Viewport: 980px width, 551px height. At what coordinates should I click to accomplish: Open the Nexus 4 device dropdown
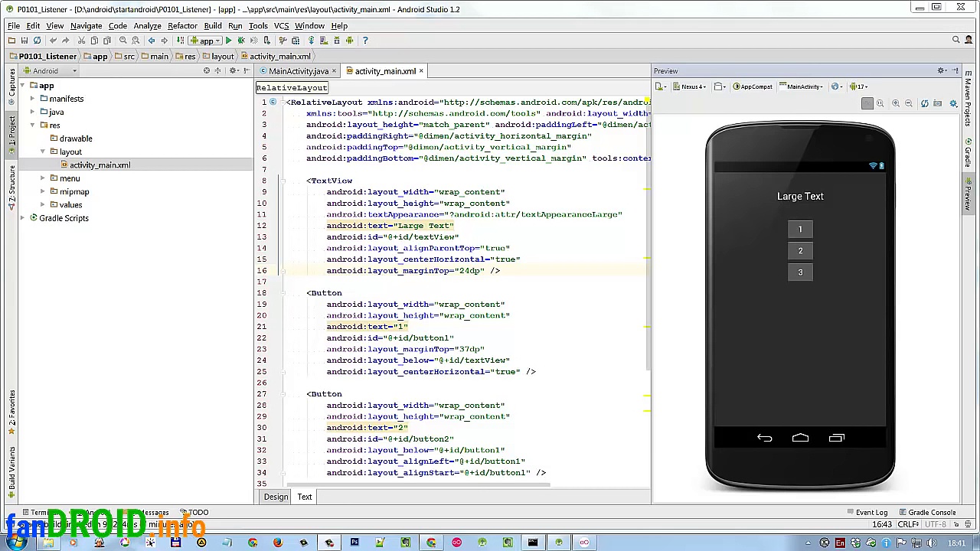691,86
